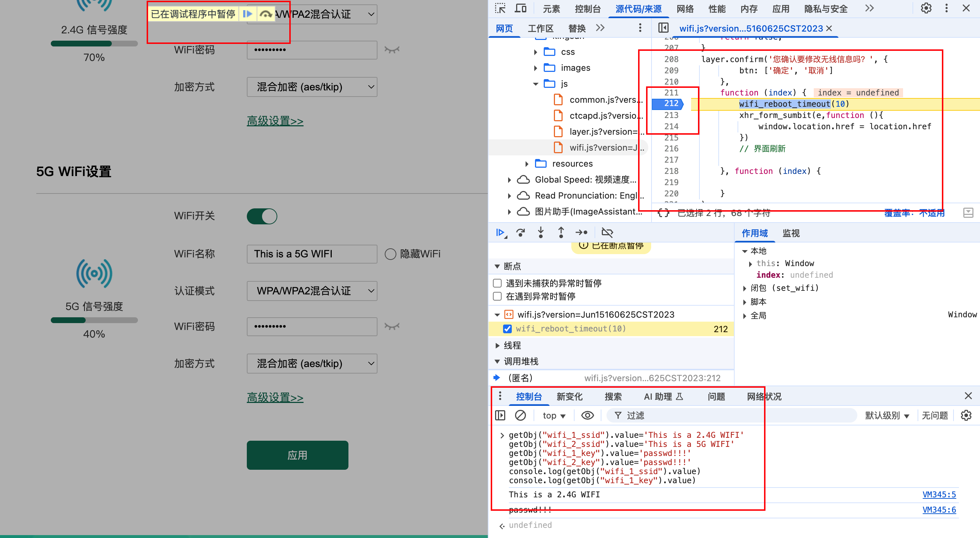Open the 5G 认证模式 dropdown
The height and width of the screenshot is (538, 980).
(x=312, y=291)
